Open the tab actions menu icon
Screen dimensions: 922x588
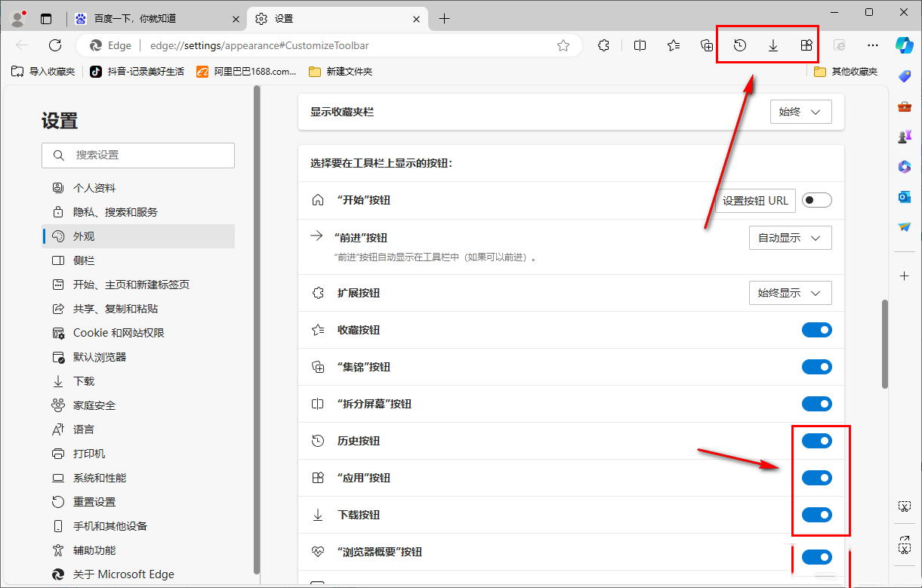coord(47,19)
